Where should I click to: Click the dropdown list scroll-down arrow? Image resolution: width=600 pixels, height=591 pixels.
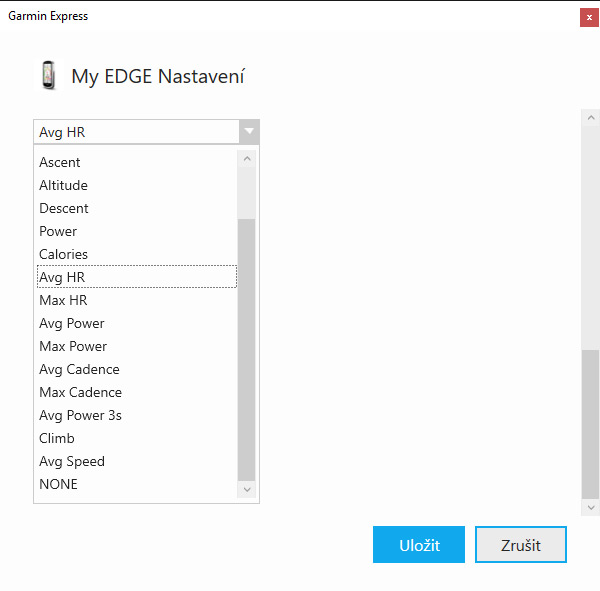[x=247, y=489]
